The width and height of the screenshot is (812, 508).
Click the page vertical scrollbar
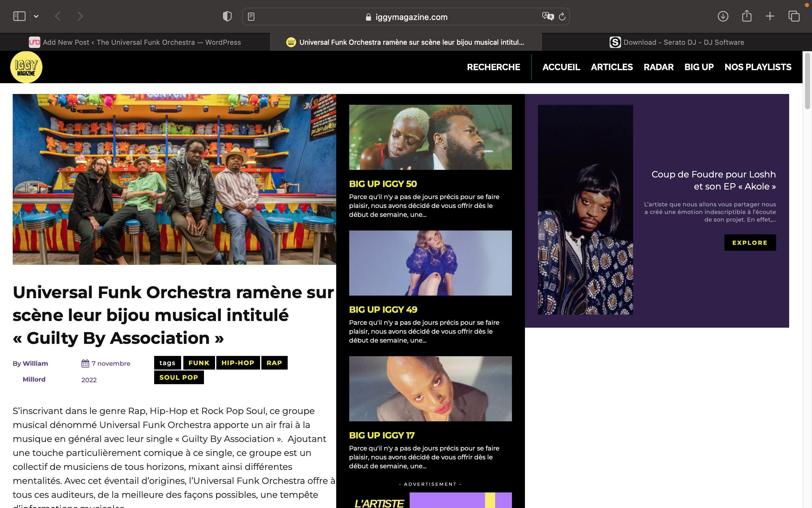pos(808,81)
